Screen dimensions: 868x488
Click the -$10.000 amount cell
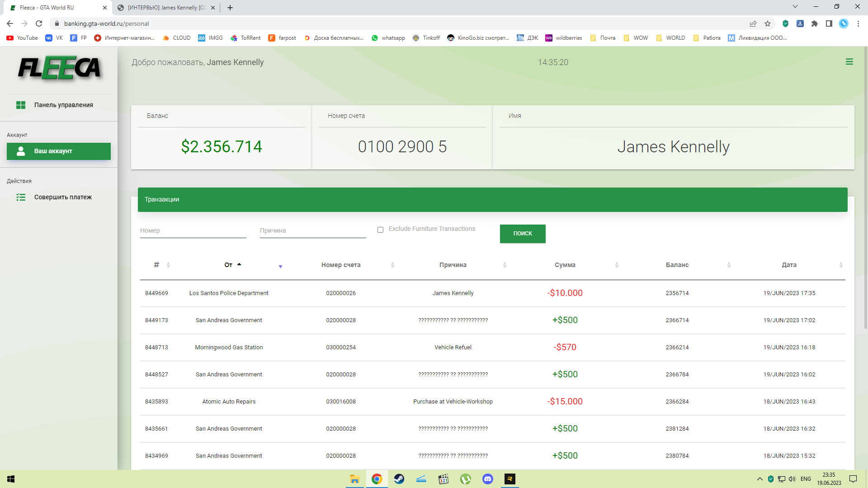pos(565,293)
